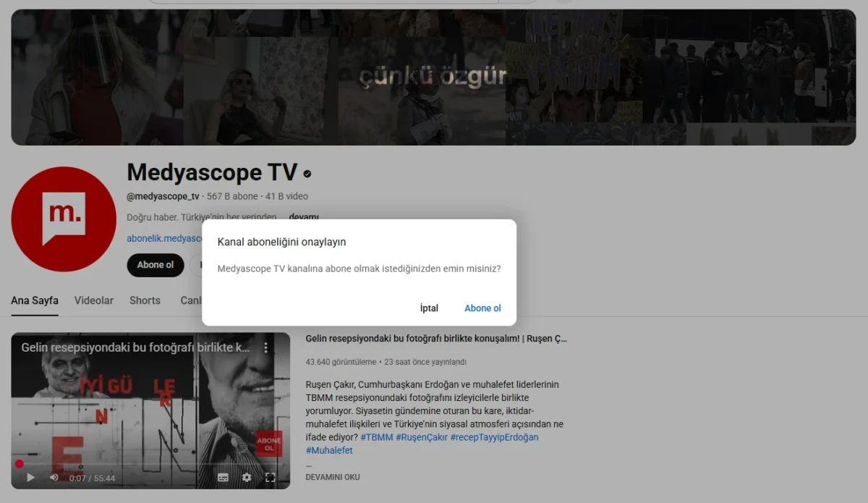Open the #TBMM hashtag link
Viewport: 868px width, 503px height.
(376, 437)
